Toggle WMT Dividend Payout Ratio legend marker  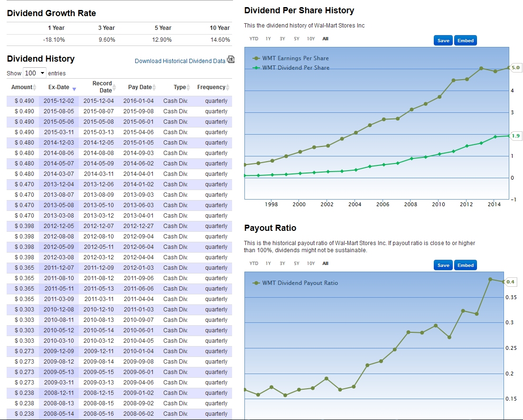coord(256,283)
